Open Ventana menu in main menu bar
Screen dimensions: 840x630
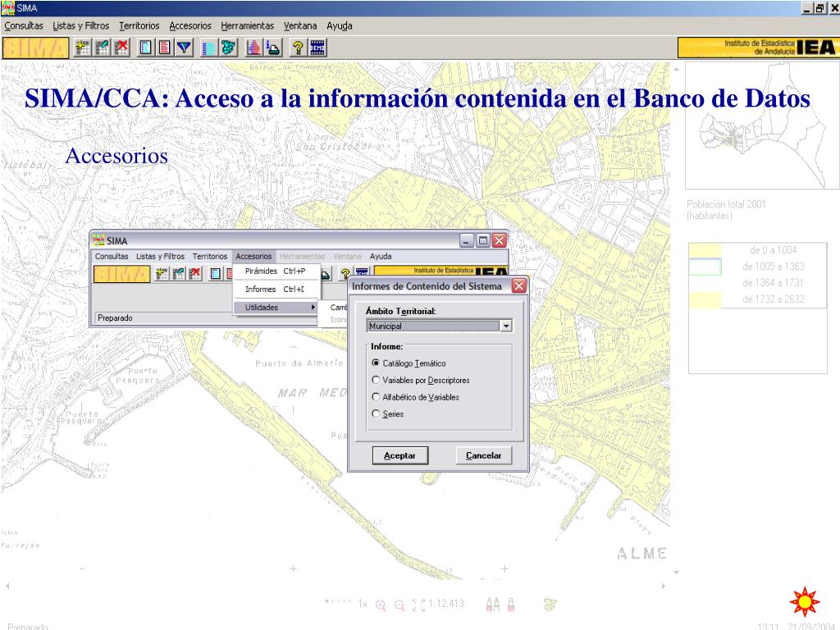point(300,25)
